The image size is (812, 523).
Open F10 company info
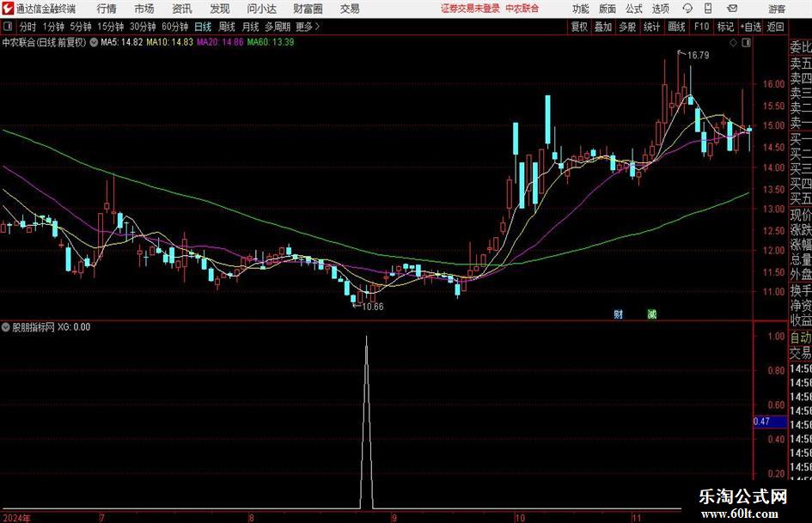click(701, 27)
